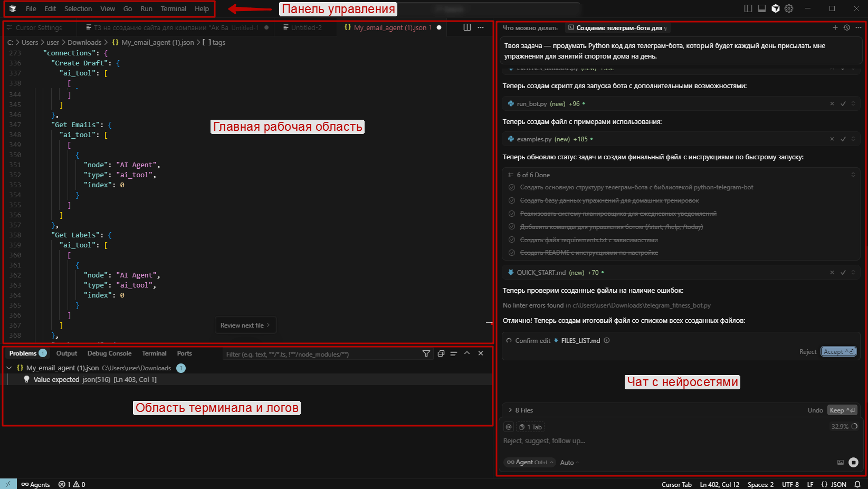Open the Agent mode dropdown
868x489 pixels.
pos(530,463)
